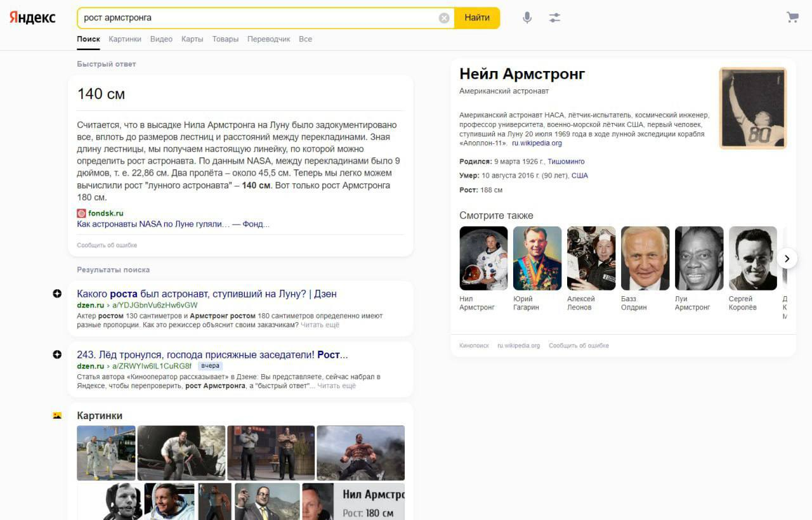The height and width of the screenshot is (520, 812).
Task: Switch to the Видео tab
Action: [x=161, y=39]
